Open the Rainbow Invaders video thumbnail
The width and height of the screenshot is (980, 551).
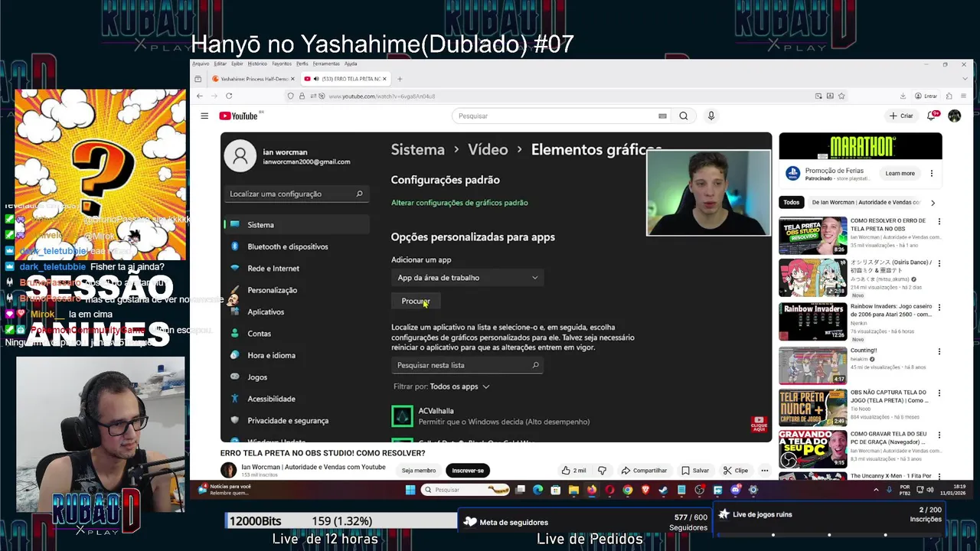point(812,321)
